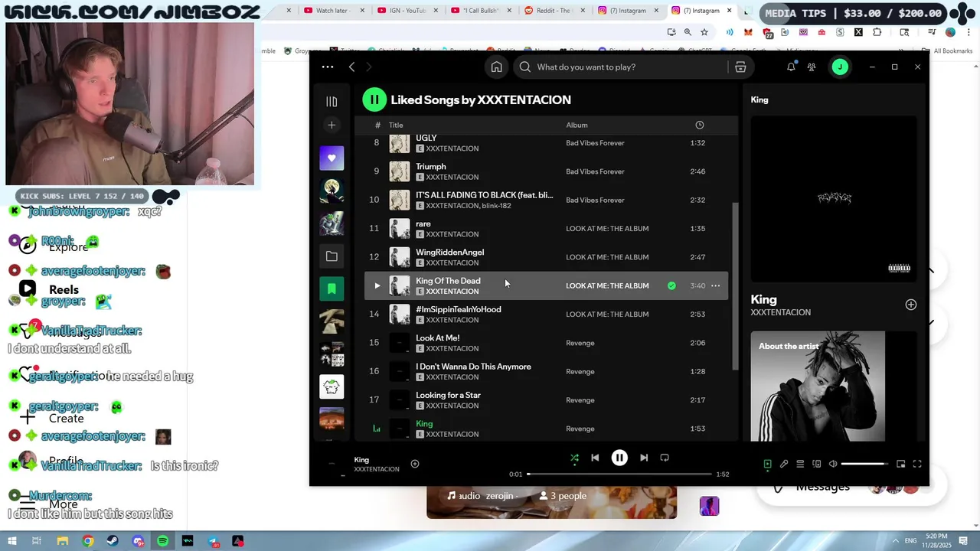The width and height of the screenshot is (980, 551).
Task: Add King to playlist in right panel
Action: coord(911,305)
